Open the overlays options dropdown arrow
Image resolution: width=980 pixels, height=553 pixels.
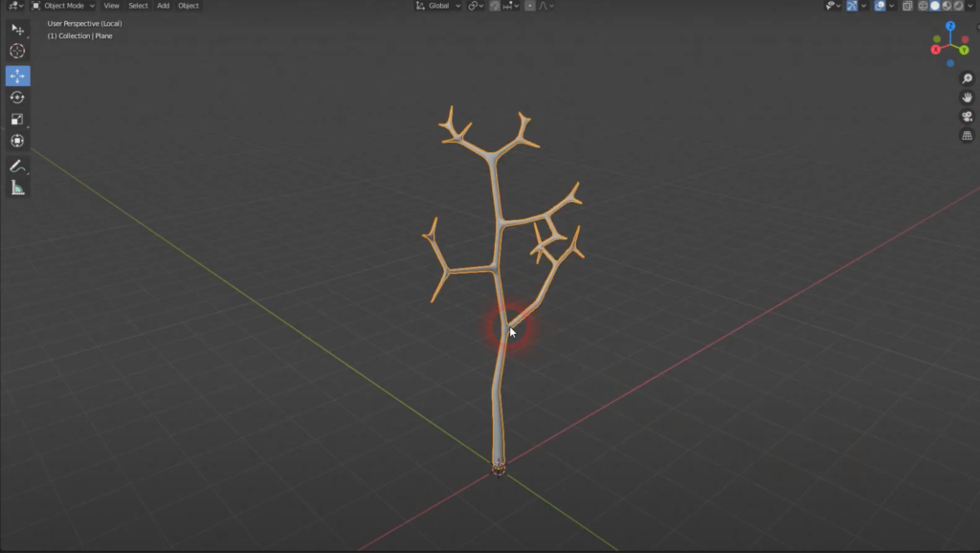point(892,6)
